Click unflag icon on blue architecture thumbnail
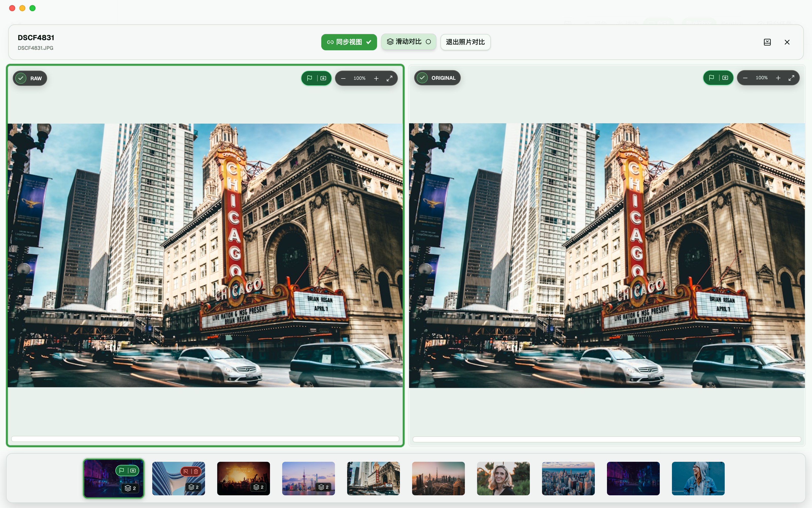The height and width of the screenshot is (508, 812). [186, 471]
